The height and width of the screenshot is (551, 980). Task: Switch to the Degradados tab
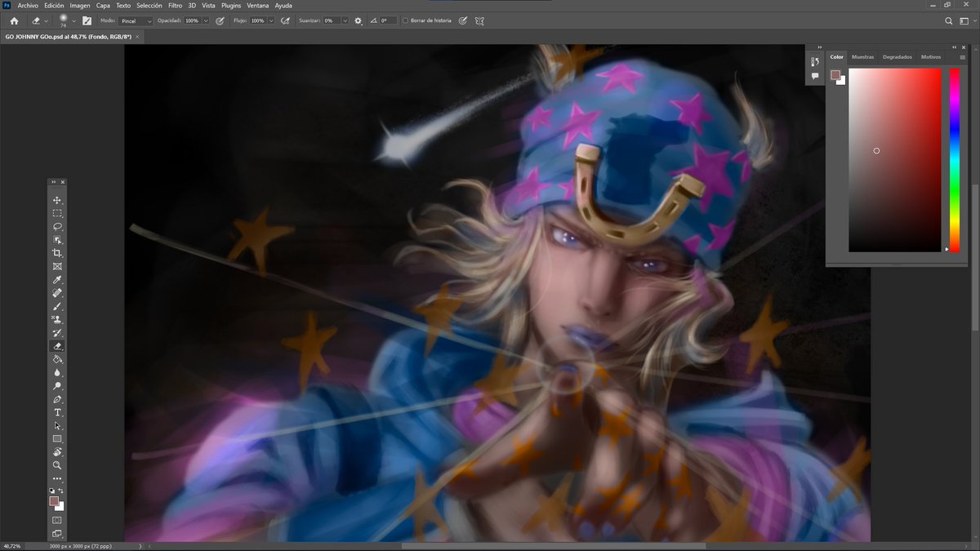(898, 57)
